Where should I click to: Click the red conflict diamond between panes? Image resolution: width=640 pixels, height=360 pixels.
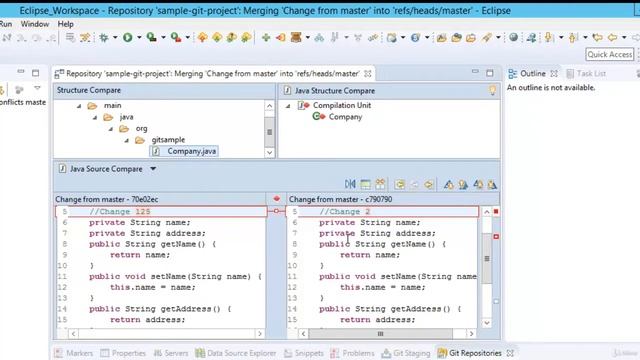276,199
